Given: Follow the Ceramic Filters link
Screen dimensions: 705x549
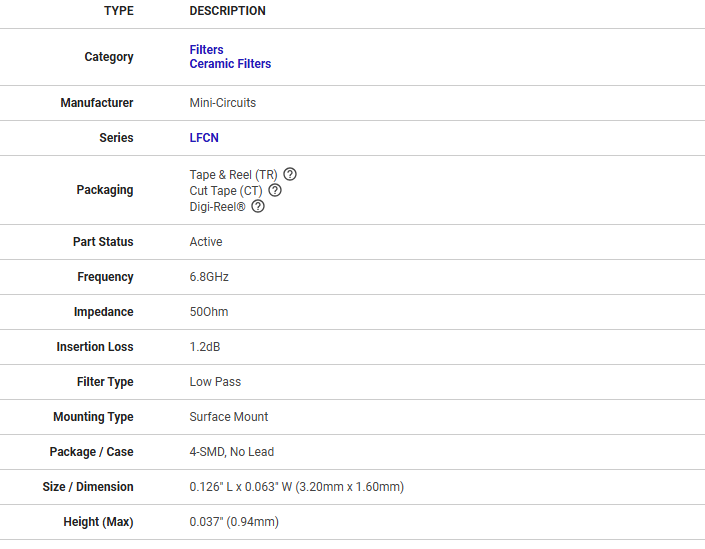Looking at the screenshot, I should 230,64.
